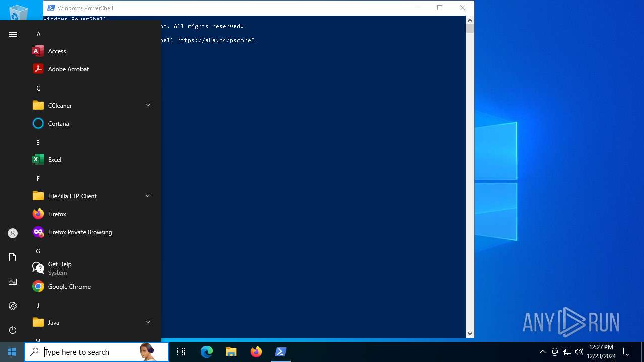Expand the Java folder chevron
The height and width of the screenshot is (362, 644).
coord(148,322)
